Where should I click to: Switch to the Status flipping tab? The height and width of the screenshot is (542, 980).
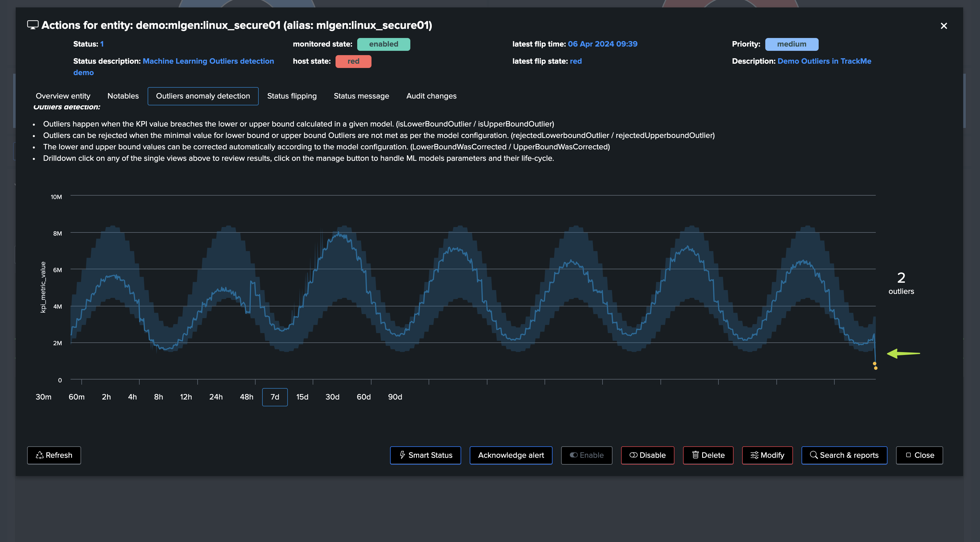pyautogui.click(x=292, y=96)
